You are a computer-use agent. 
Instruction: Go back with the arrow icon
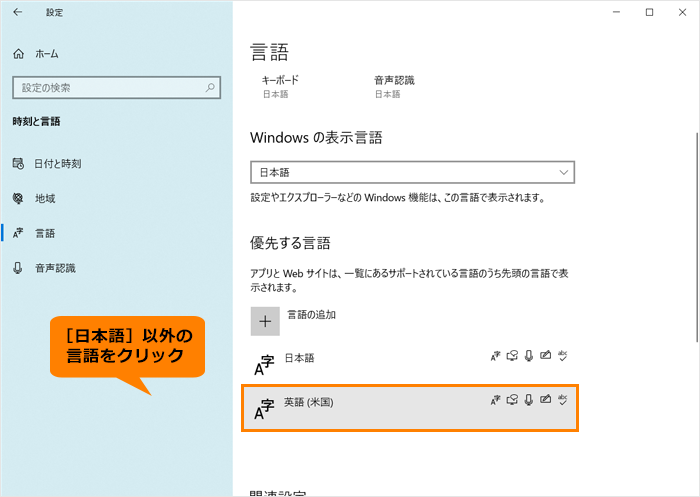click(17, 12)
